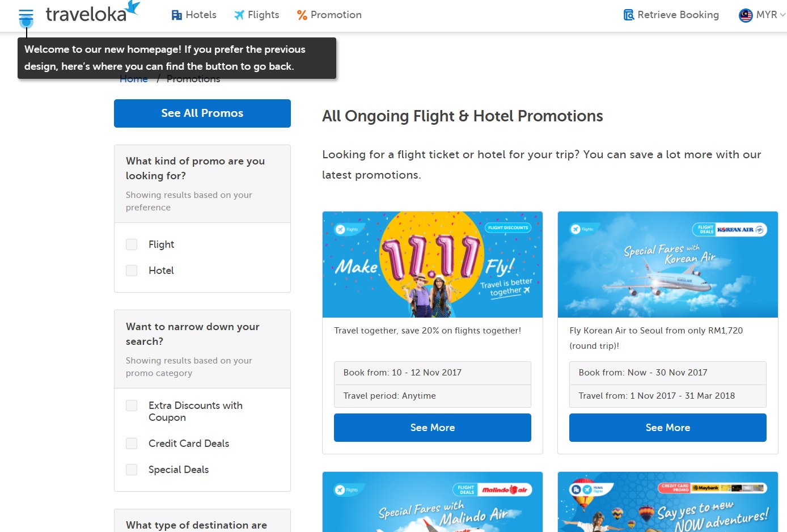Click the Malaysia flag currency icon
This screenshot has height=532, width=787.
click(x=746, y=15)
